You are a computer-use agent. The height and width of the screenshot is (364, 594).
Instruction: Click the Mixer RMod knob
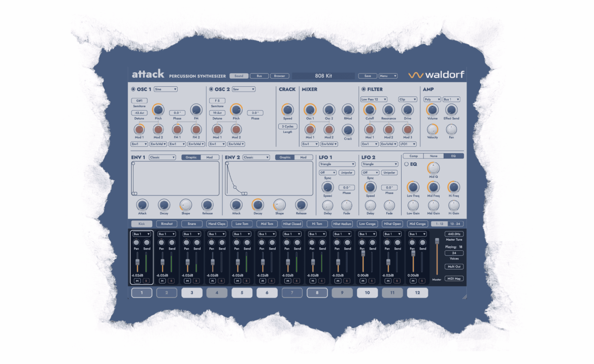tap(348, 109)
